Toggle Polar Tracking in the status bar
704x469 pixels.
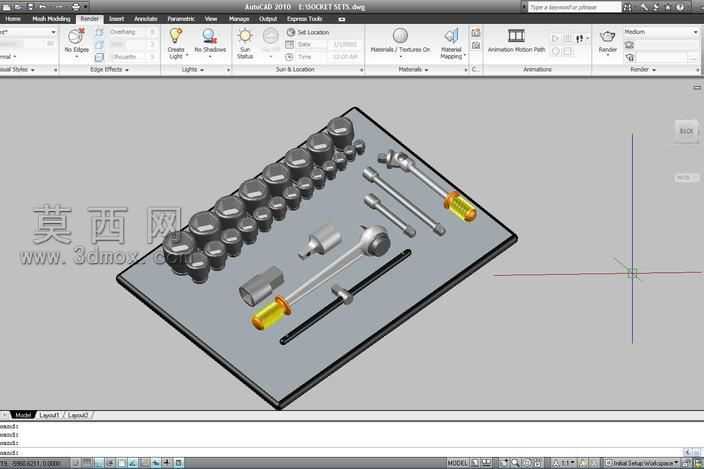coord(110,463)
